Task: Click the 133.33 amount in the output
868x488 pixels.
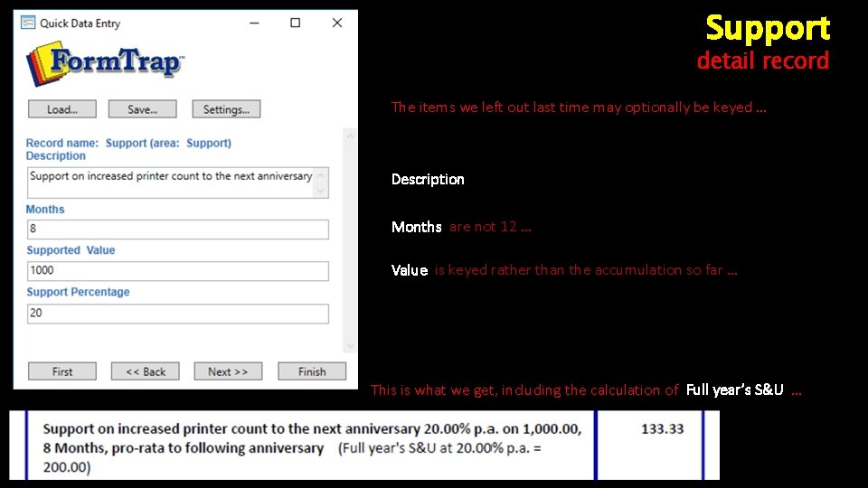Action: [662, 428]
